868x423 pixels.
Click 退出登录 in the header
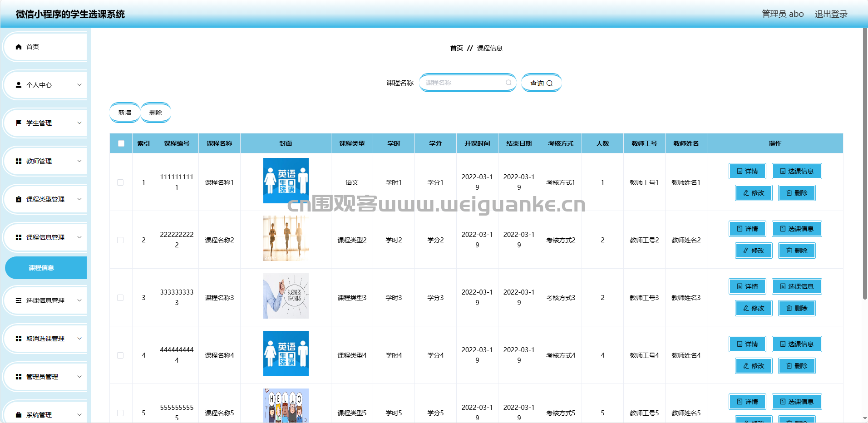coord(831,14)
